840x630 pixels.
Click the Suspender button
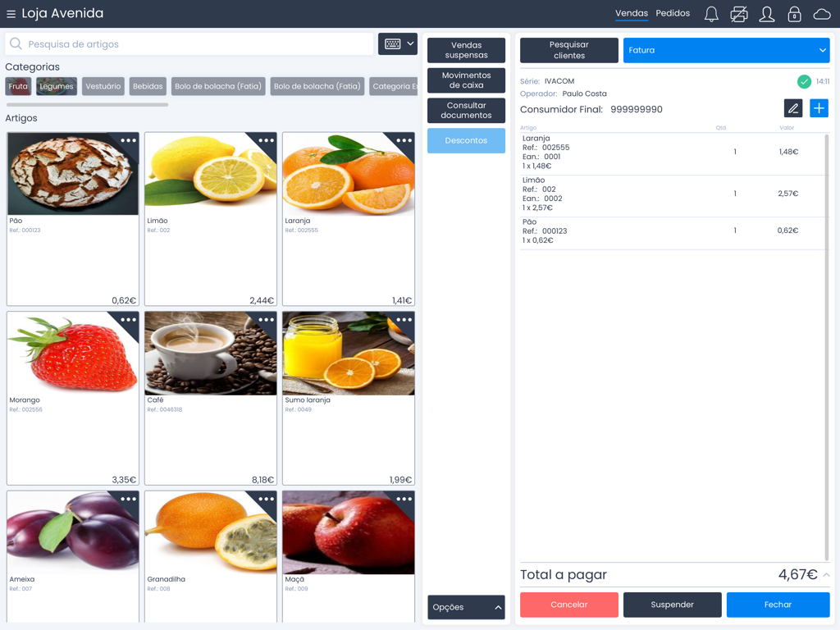(672, 604)
